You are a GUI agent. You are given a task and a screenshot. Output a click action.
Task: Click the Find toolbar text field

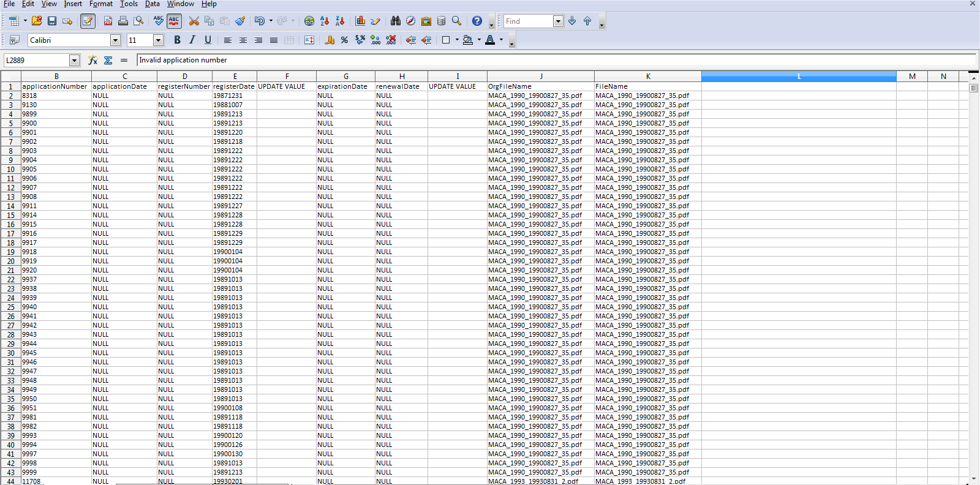pos(528,21)
